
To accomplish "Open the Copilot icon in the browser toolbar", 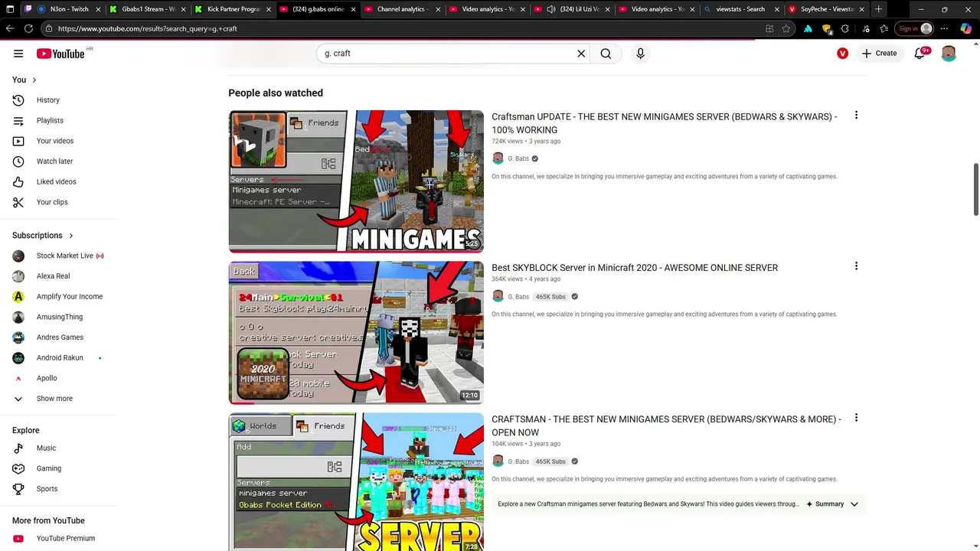I will click(966, 28).
